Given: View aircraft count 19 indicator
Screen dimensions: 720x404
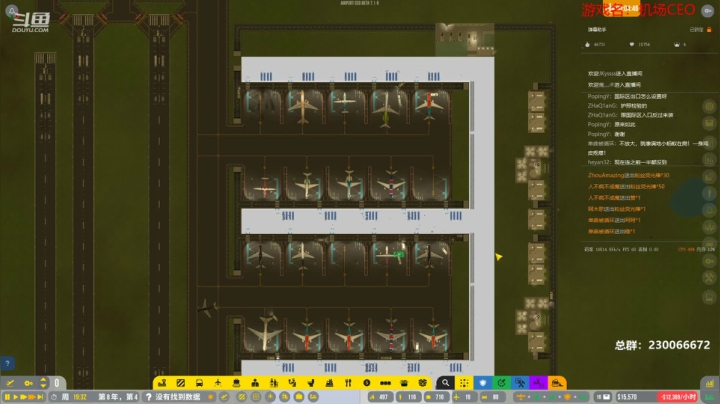Looking at the screenshot, I should click(x=464, y=397).
